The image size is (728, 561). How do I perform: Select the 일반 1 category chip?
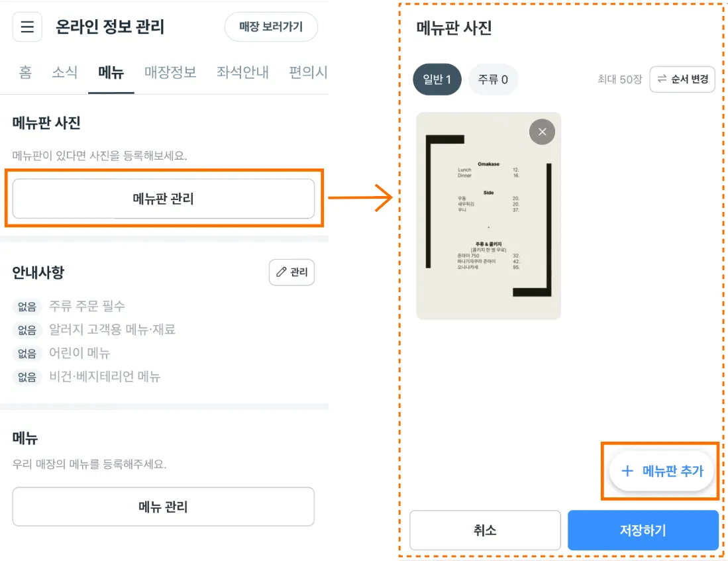point(437,79)
